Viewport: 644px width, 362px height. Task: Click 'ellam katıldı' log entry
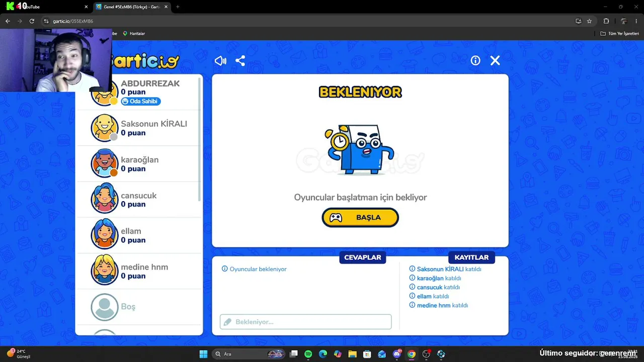[429, 296]
